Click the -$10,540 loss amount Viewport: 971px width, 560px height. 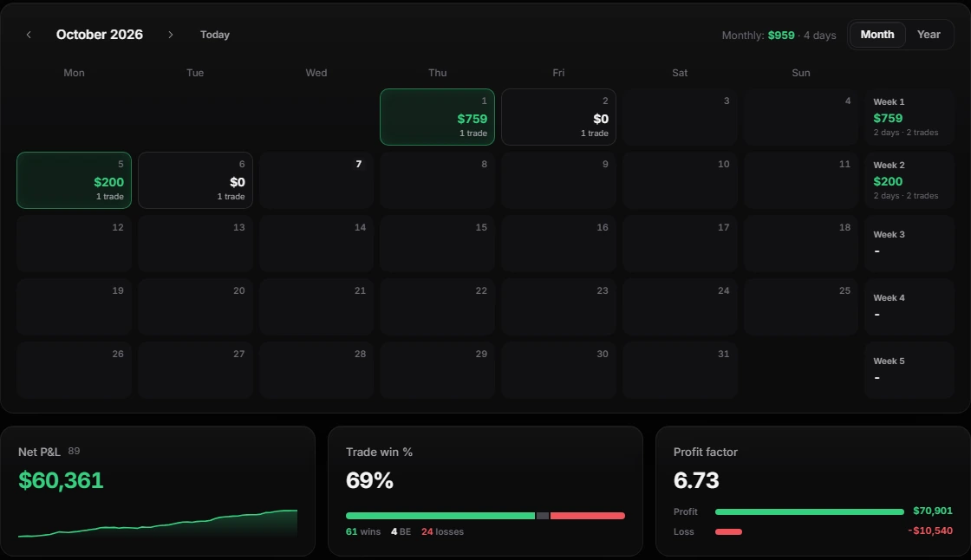(x=930, y=531)
